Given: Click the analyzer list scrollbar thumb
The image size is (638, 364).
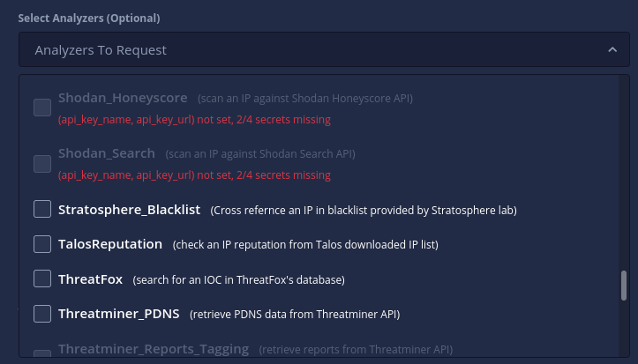Looking at the screenshot, I should click(624, 286).
